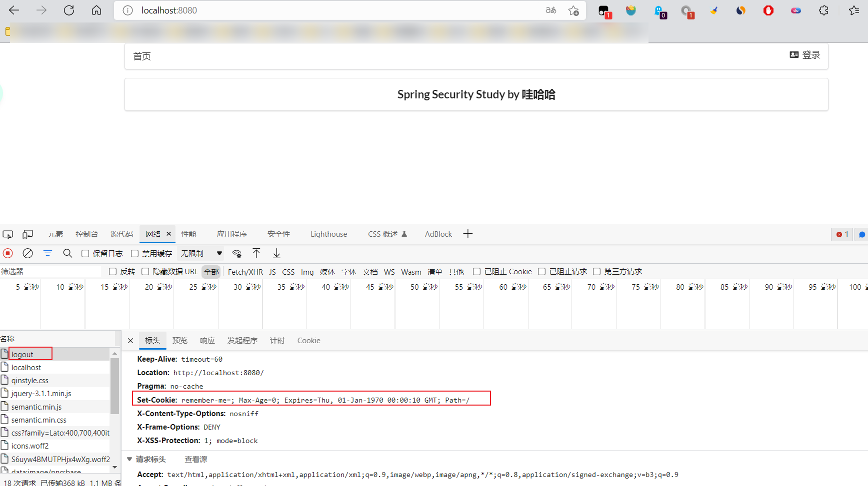Select the qinstyle.css request
The width and height of the screenshot is (868, 486).
click(x=30, y=381)
